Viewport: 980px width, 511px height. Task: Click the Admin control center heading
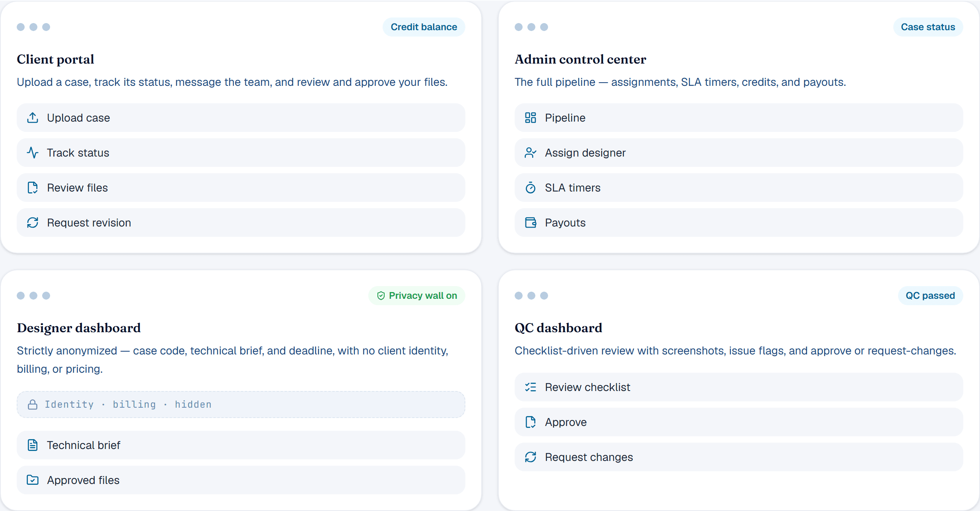tap(580, 59)
